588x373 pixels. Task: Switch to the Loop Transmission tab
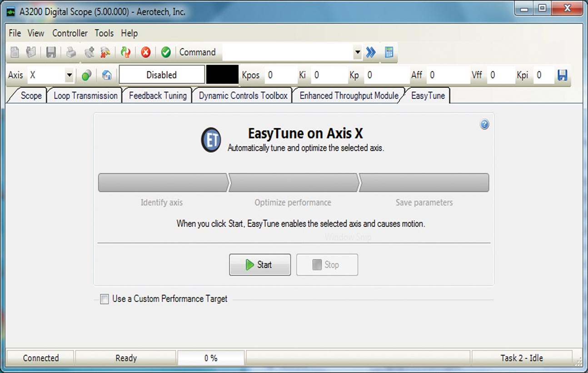point(85,96)
